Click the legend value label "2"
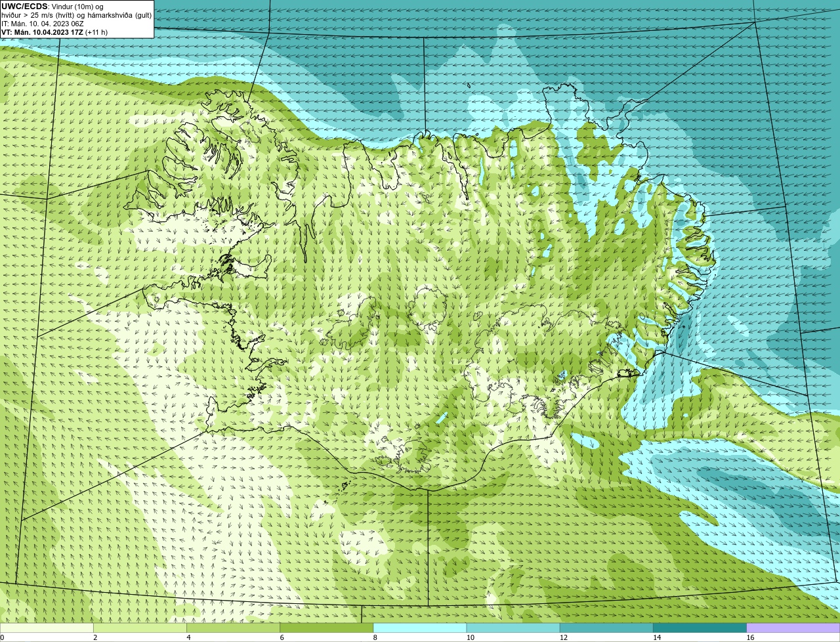The width and height of the screenshot is (840, 642). coord(95,637)
